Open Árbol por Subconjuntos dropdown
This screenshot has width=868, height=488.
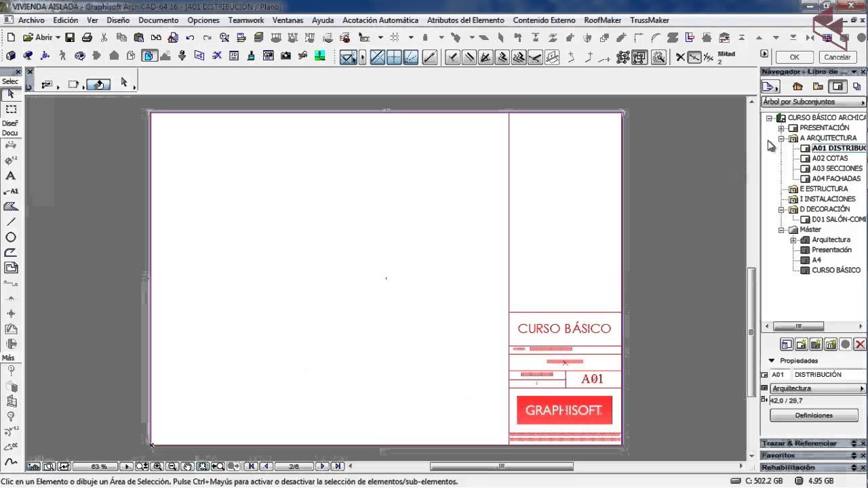point(814,102)
